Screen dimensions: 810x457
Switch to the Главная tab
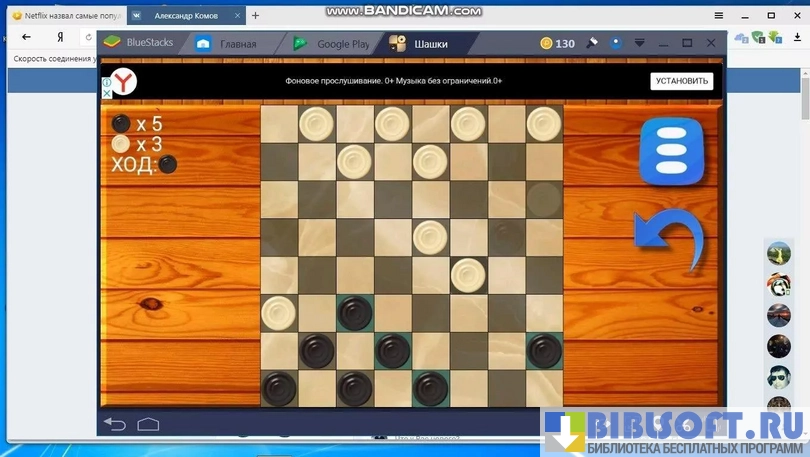[236, 44]
